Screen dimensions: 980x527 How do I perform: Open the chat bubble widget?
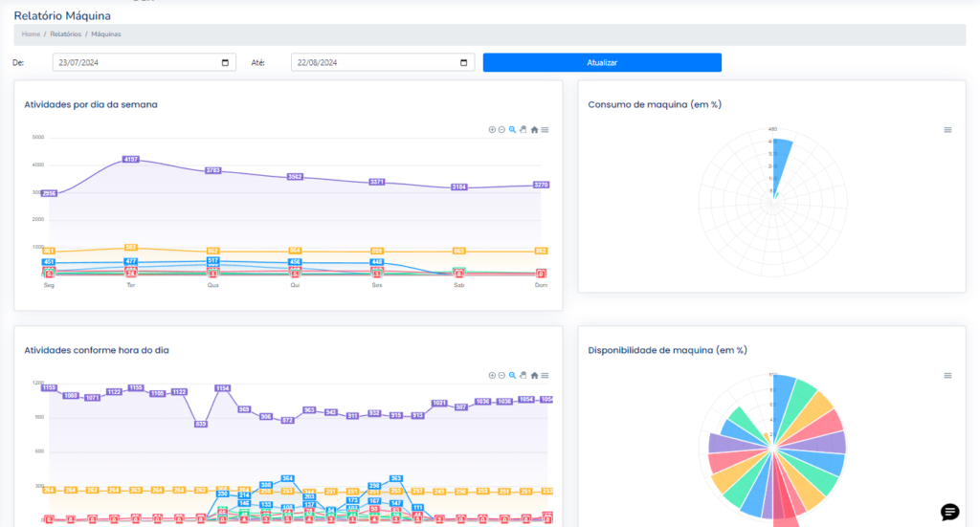(x=950, y=512)
